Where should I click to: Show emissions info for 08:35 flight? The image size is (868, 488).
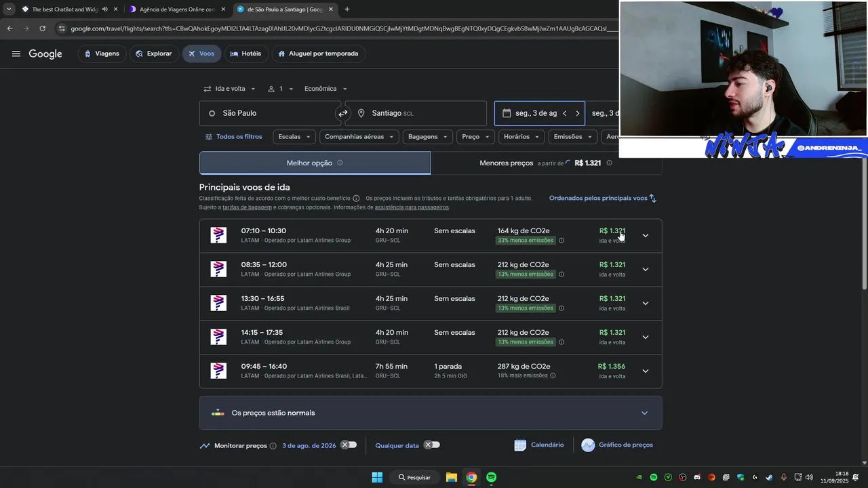(561, 274)
